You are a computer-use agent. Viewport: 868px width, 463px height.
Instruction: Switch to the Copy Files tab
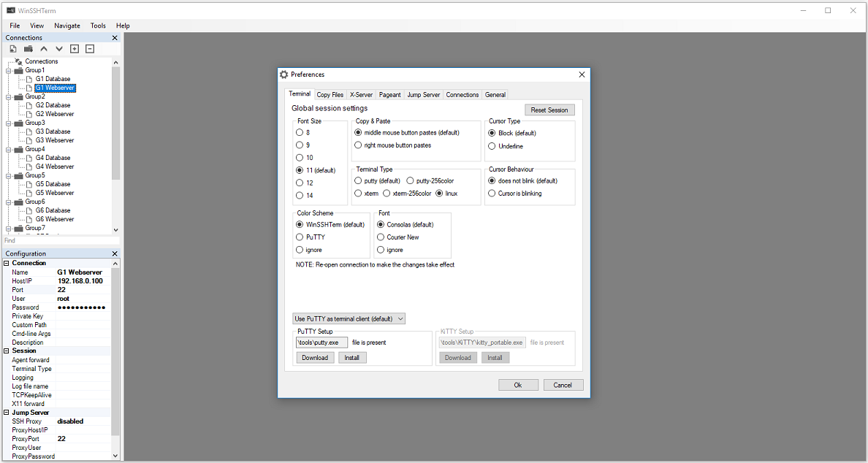(330, 95)
